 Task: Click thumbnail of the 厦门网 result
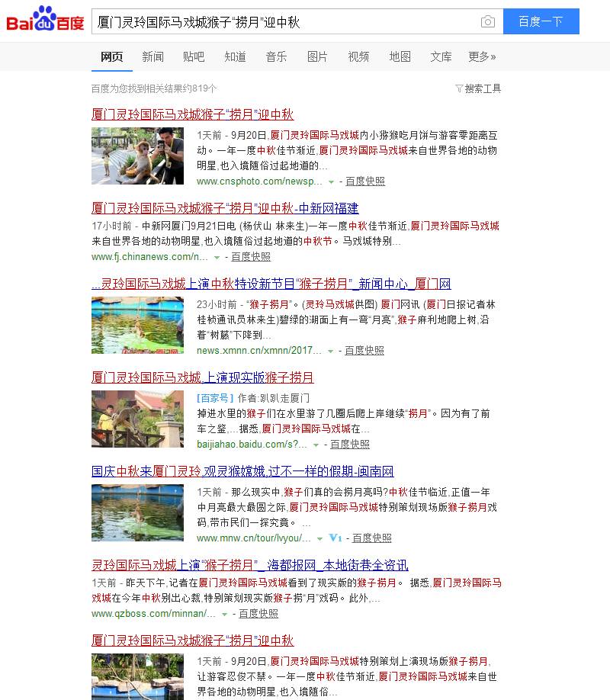(x=137, y=325)
